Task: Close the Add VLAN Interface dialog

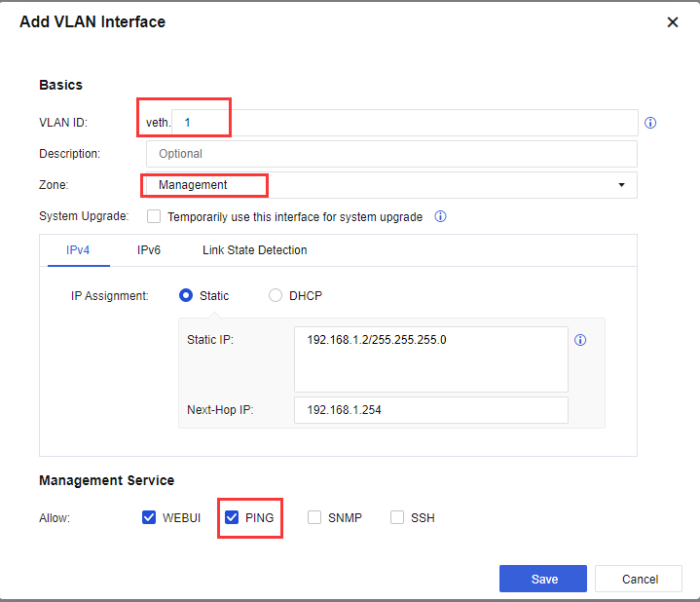Action: coord(672,22)
